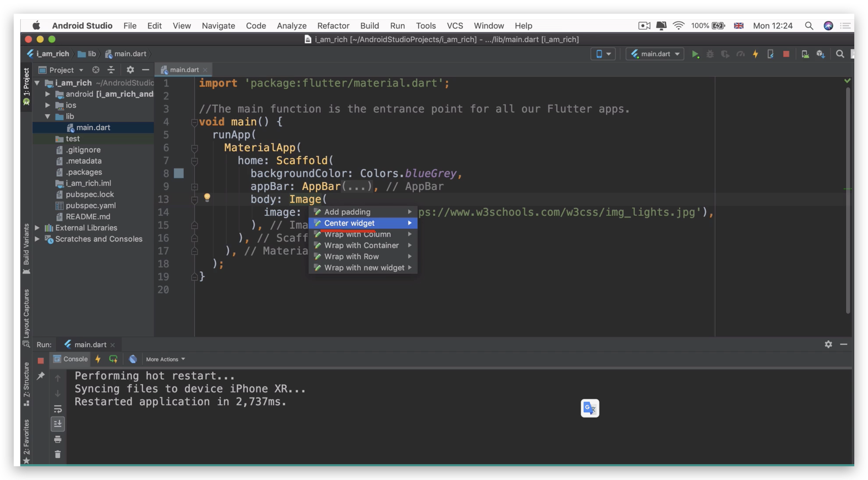This screenshot has height=480, width=868.
Task: Click Run with Coverage icon in toolbar
Action: pyautogui.click(x=725, y=54)
